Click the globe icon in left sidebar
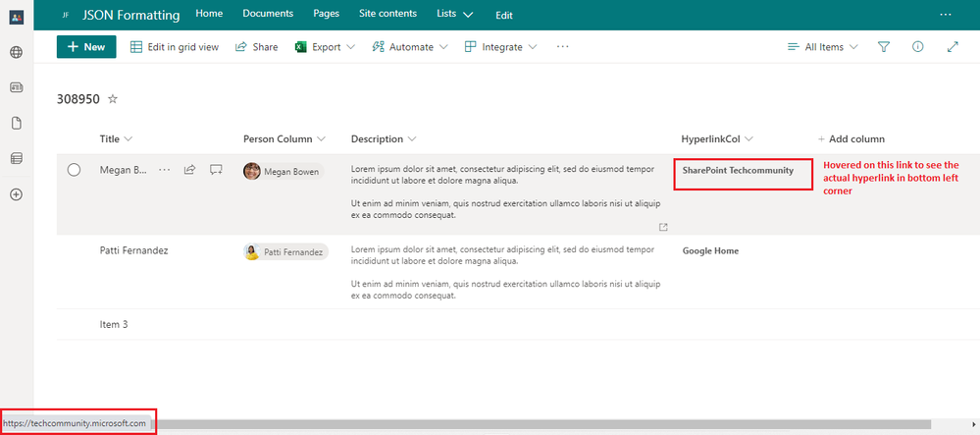The height and width of the screenshot is (435, 980). (x=16, y=53)
